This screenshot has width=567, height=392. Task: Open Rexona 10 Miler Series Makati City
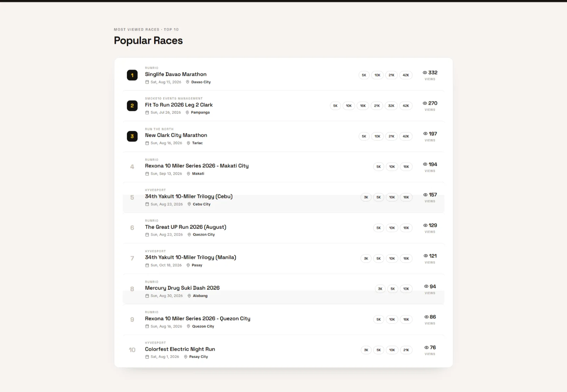coord(197,166)
